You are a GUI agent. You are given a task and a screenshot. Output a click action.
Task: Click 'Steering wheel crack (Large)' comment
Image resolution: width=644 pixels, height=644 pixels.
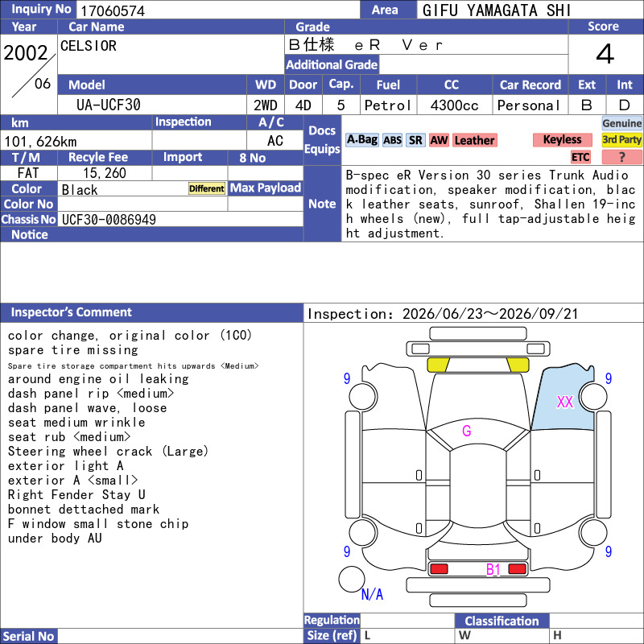109,452
